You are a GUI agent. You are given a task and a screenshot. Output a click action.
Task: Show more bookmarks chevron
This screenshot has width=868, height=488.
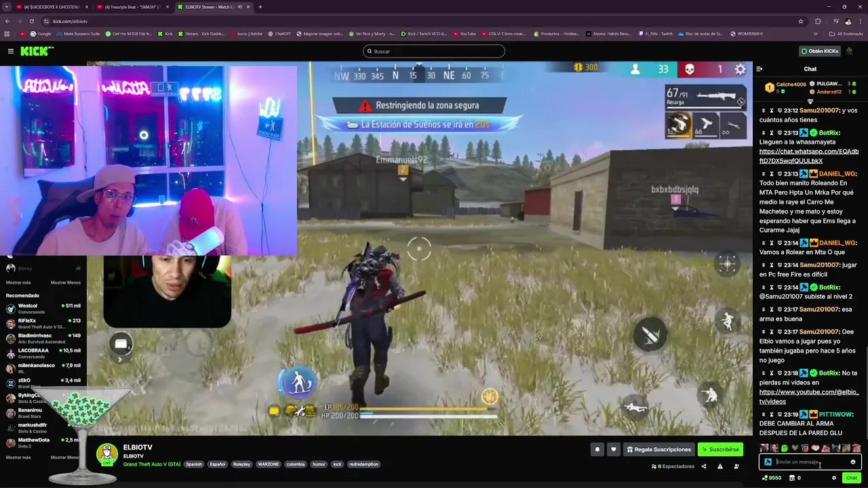[816, 34]
